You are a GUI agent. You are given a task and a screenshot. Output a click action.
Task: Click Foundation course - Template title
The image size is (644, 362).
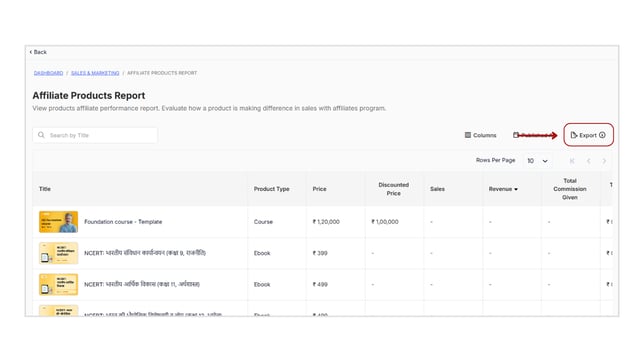pos(123,222)
